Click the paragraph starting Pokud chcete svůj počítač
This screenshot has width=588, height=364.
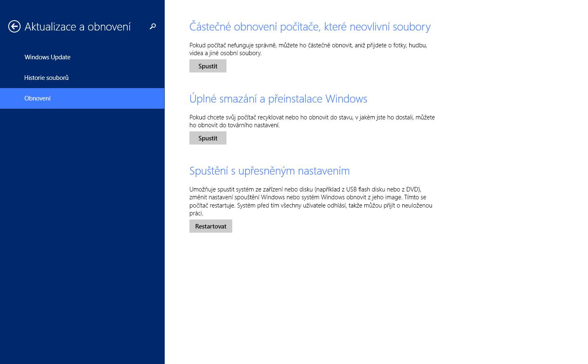(312, 121)
